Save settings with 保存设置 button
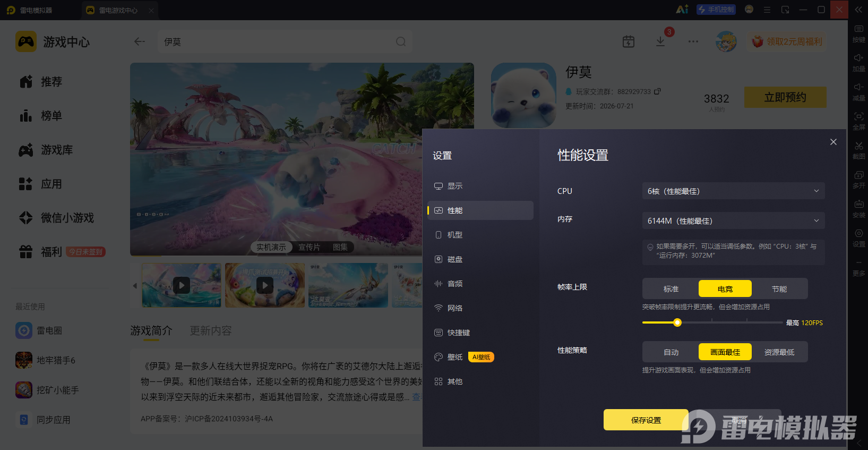 click(x=646, y=420)
